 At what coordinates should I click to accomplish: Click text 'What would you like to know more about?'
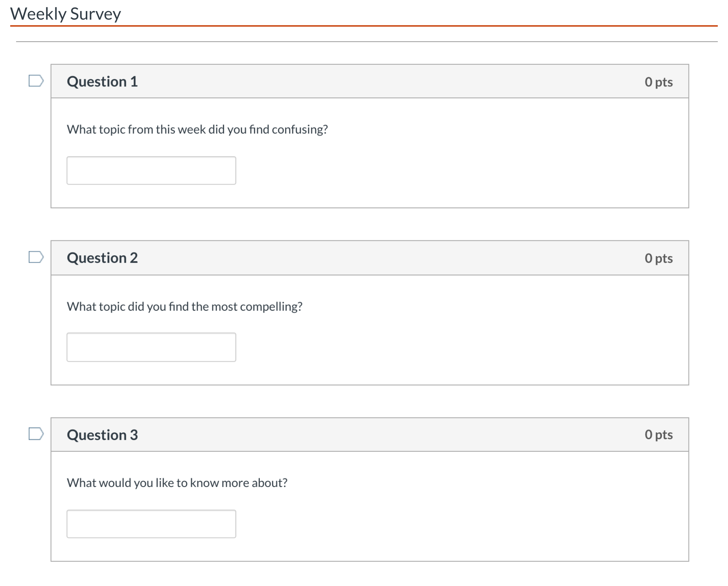177,483
